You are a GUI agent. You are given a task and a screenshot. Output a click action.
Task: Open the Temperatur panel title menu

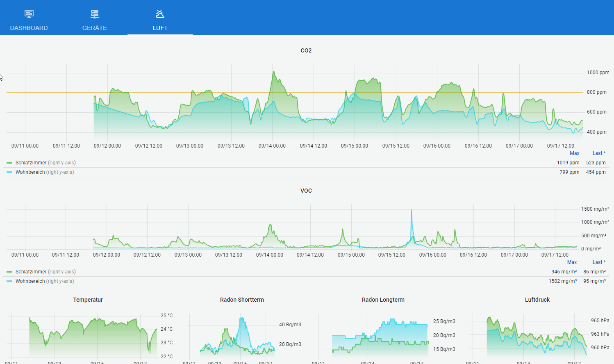point(88,300)
